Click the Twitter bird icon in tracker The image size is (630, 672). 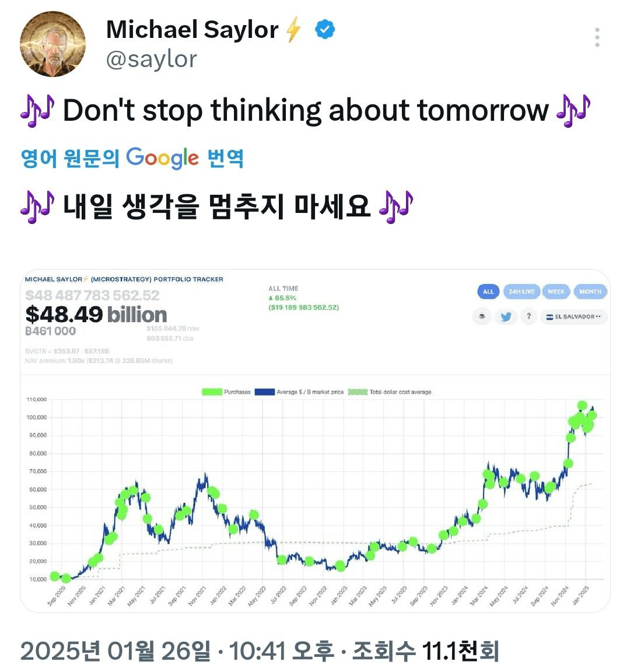[x=506, y=317]
